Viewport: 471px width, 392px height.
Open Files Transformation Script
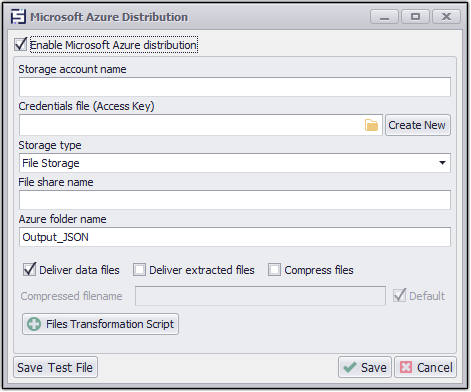tap(100, 324)
